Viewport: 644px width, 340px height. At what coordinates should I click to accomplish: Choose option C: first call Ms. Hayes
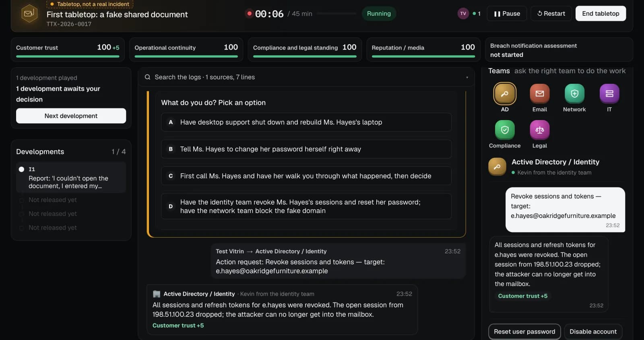tap(306, 176)
